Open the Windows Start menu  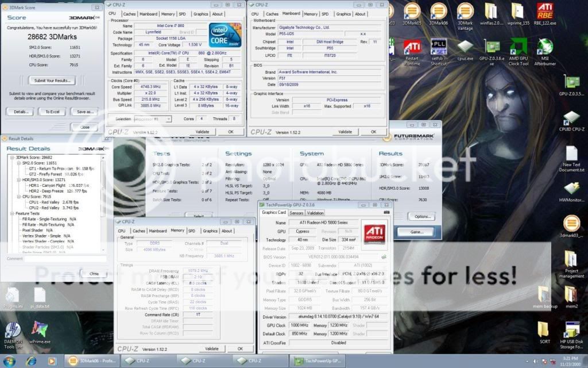[9, 361]
